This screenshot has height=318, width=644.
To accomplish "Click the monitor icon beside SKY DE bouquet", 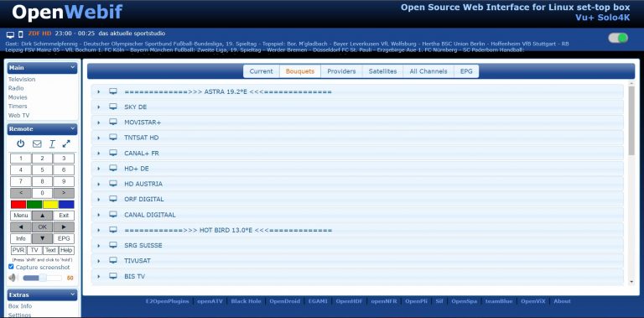I will coord(113,107).
